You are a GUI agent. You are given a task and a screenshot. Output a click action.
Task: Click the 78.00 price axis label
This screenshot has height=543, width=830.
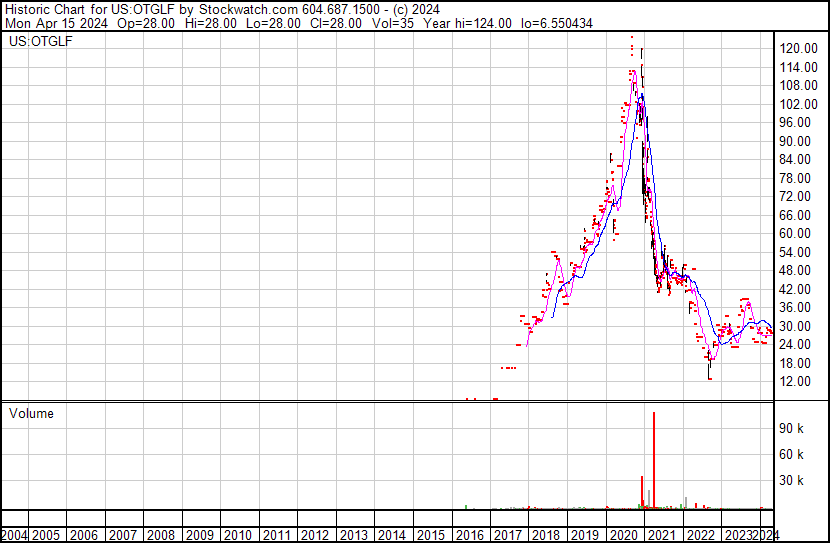(x=795, y=178)
